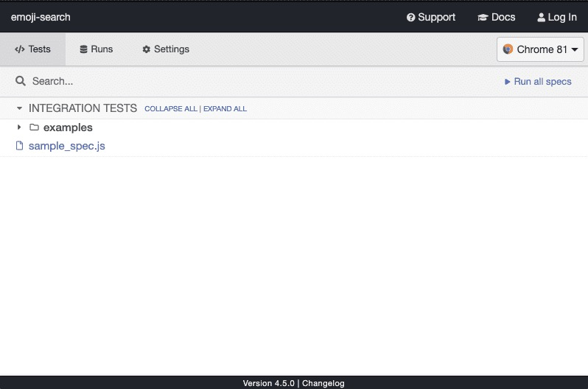
Task: Click the Log In button
Action: [557, 17]
